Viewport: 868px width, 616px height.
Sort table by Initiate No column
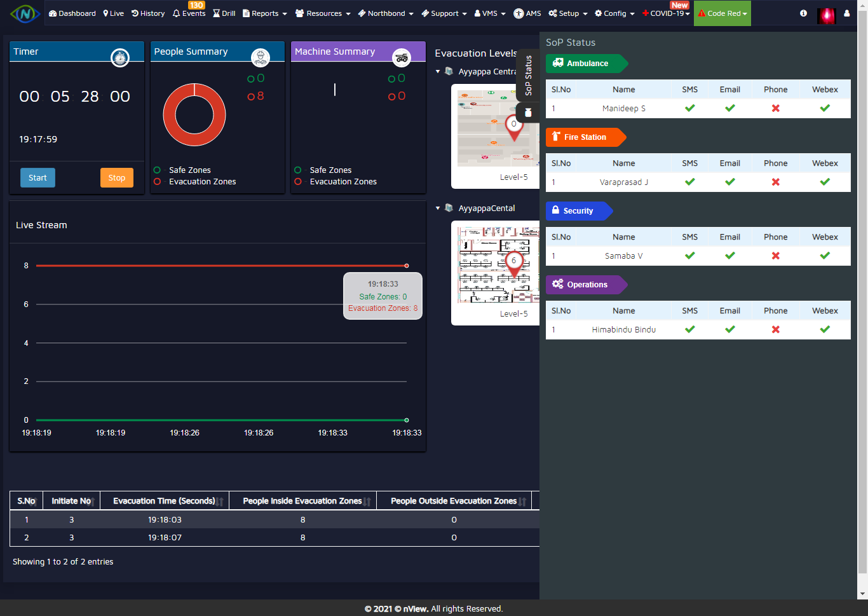coord(72,501)
